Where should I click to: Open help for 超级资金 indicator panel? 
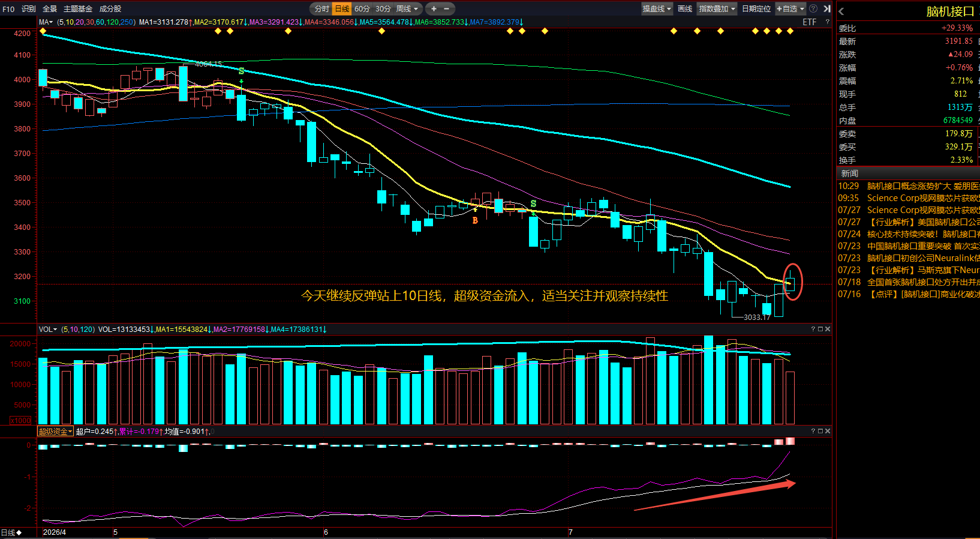pos(813,431)
